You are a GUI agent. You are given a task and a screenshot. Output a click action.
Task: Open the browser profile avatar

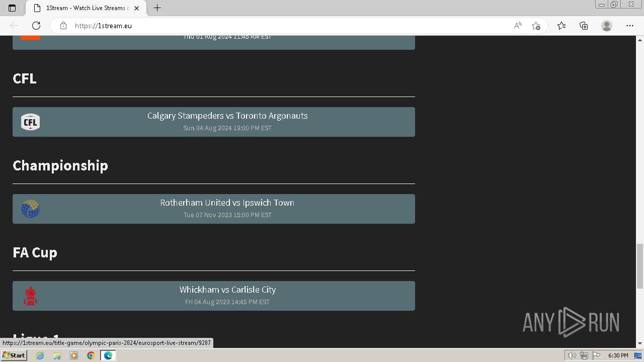[x=607, y=26]
